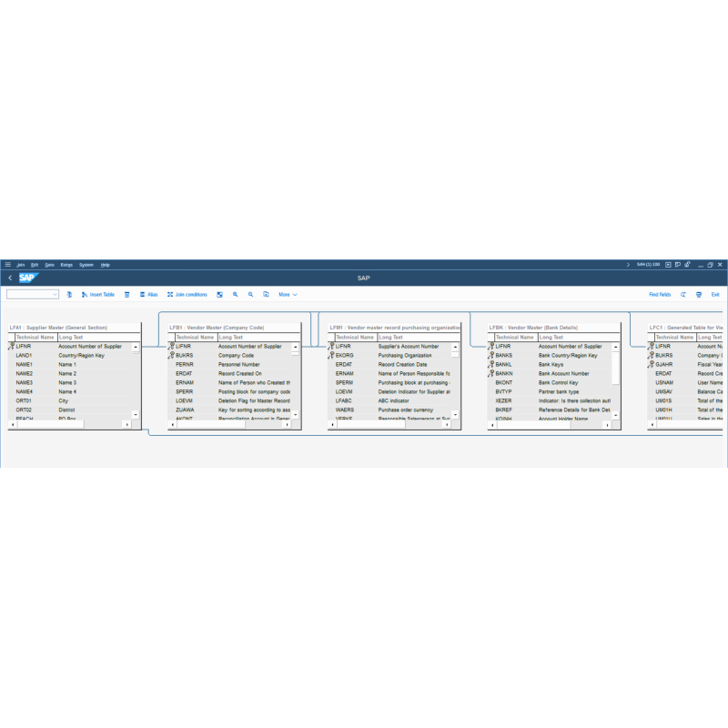Expand the More dropdown in the toolbar

[289, 294]
